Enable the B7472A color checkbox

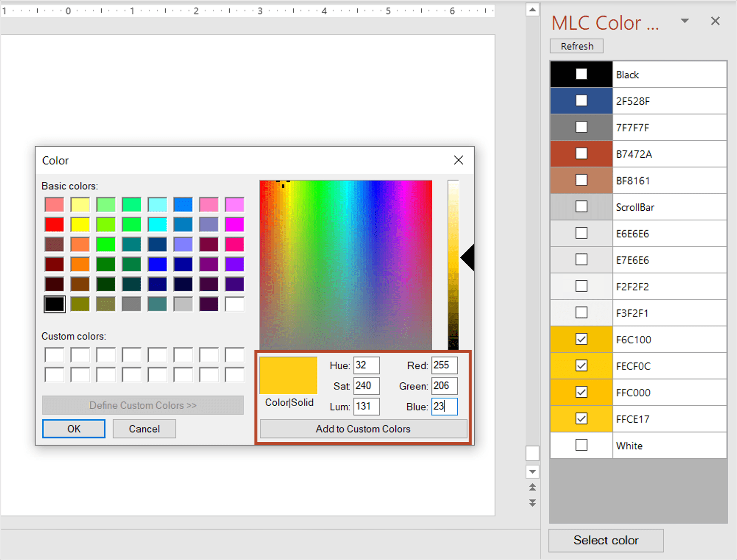coord(581,153)
